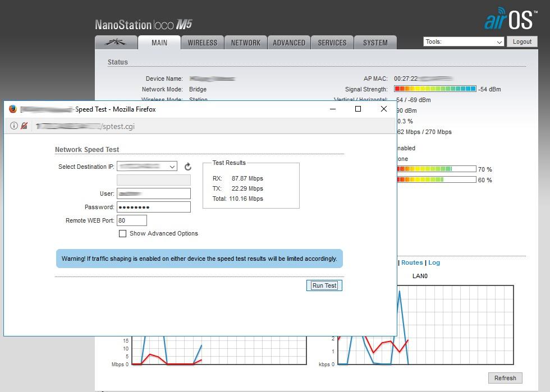This screenshot has width=550, height=392.
Task: Open the SERVICES tab
Action: (332, 43)
